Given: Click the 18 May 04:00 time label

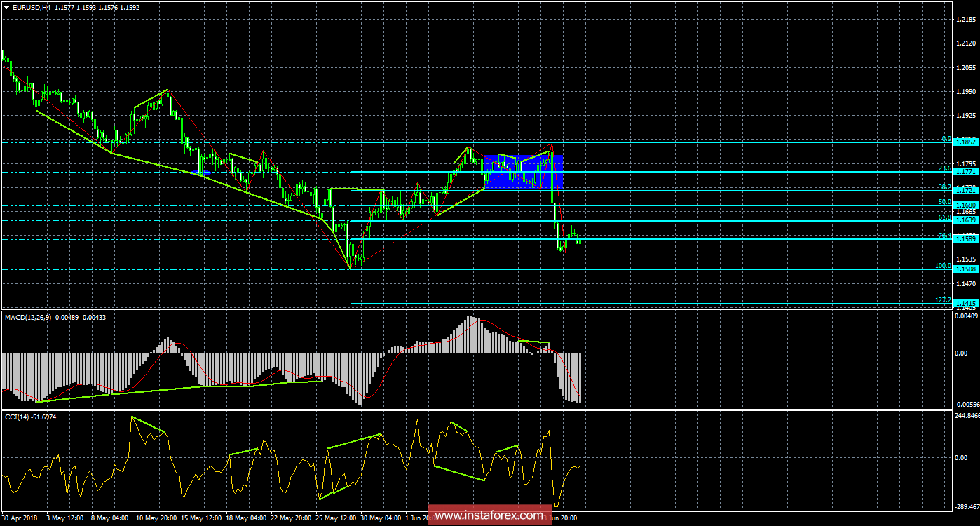Looking at the screenshot, I should pos(245,519).
